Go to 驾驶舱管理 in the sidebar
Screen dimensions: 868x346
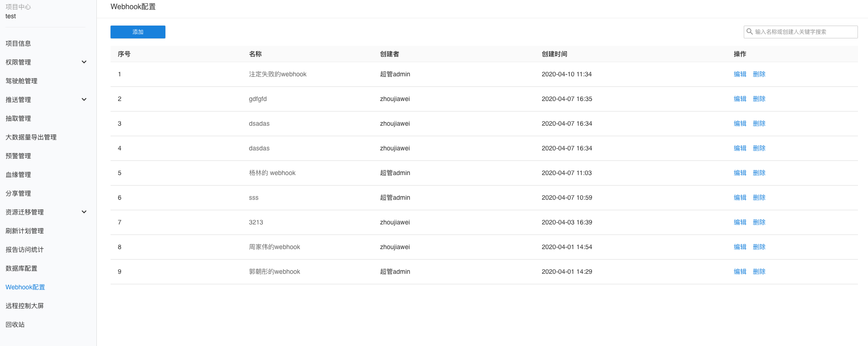tap(21, 81)
